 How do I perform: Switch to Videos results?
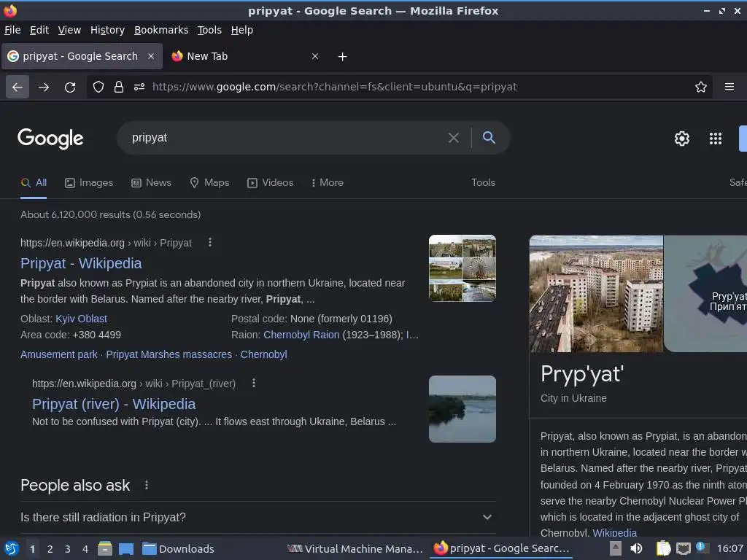pyautogui.click(x=270, y=182)
